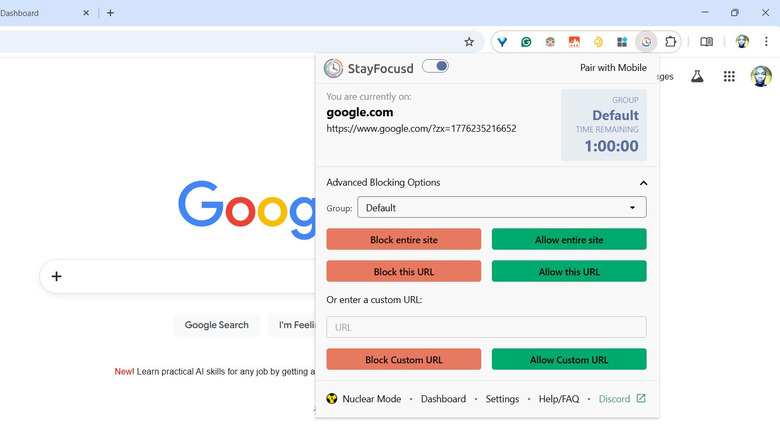
Task: Click Allow entire site button
Action: (569, 239)
